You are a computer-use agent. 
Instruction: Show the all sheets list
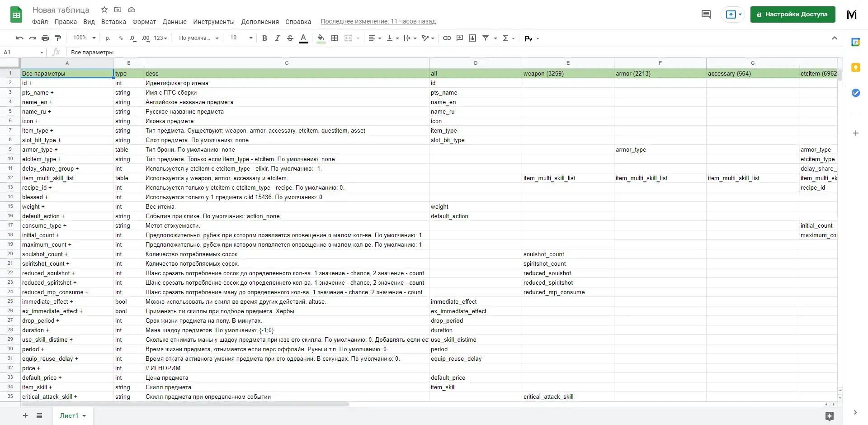pyautogui.click(x=39, y=415)
